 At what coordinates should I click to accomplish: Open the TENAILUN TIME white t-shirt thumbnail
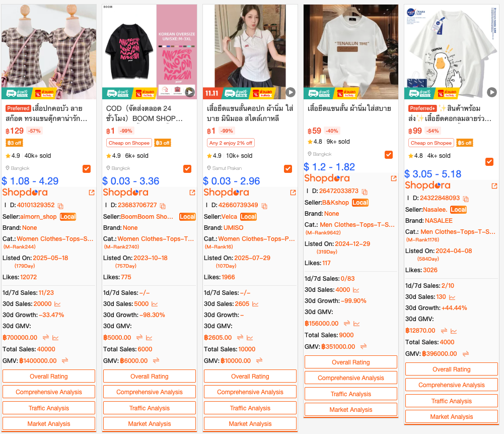coord(350,51)
